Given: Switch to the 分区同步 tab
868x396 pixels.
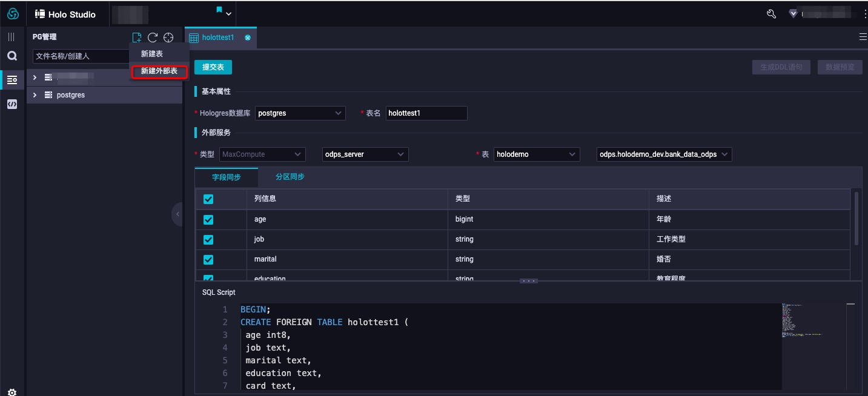Looking at the screenshot, I should [290, 177].
